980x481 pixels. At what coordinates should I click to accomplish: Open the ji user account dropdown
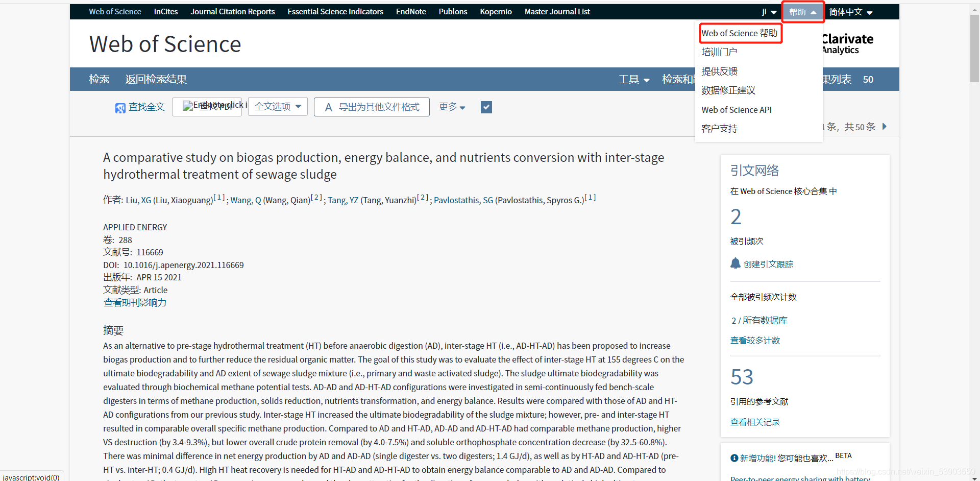coord(769,12)
